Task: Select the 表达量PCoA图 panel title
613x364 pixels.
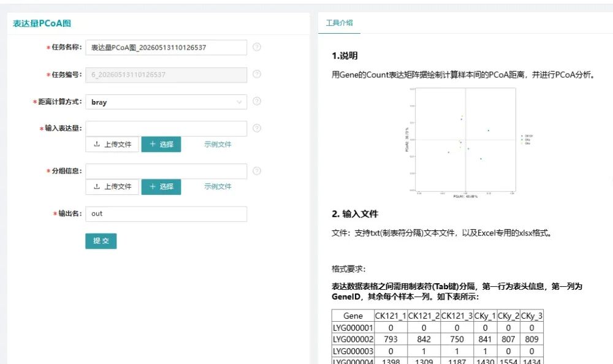Action: tap(42, 23)
